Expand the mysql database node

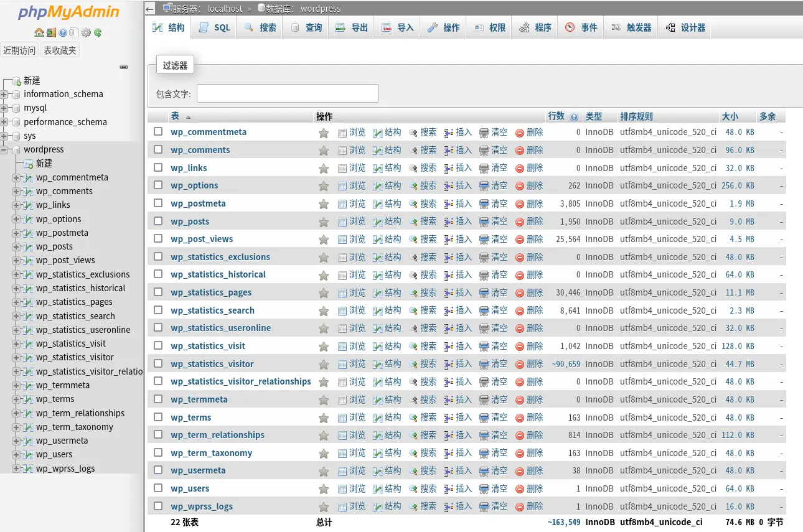point(4,108)
